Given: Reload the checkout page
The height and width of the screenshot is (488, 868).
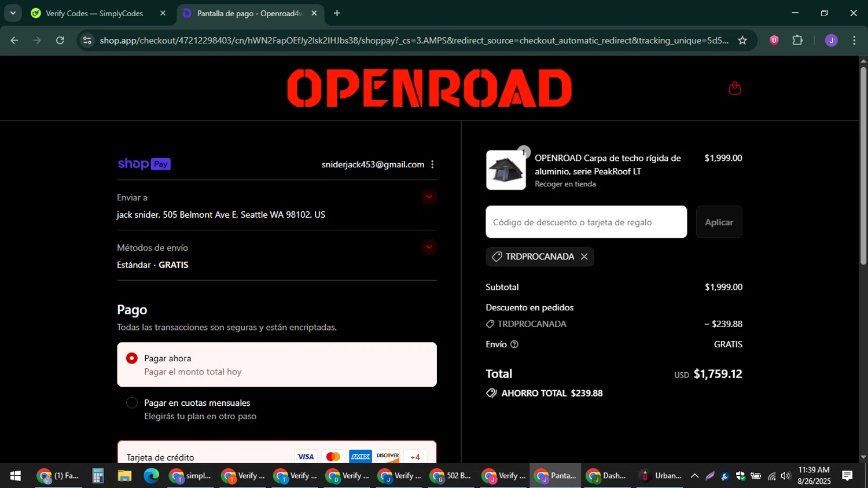Looking at the screenshot, I should [60, 41].
